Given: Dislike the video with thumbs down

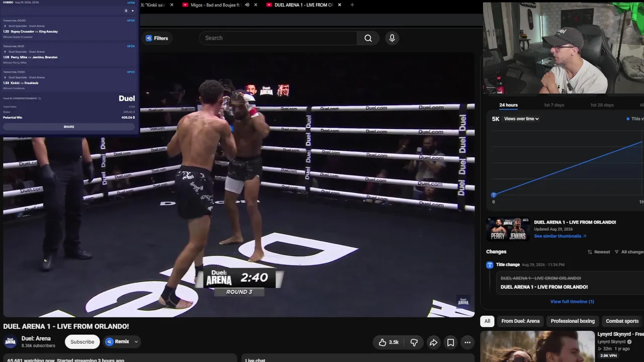Looking at the screenshot, I should point(414,342).
